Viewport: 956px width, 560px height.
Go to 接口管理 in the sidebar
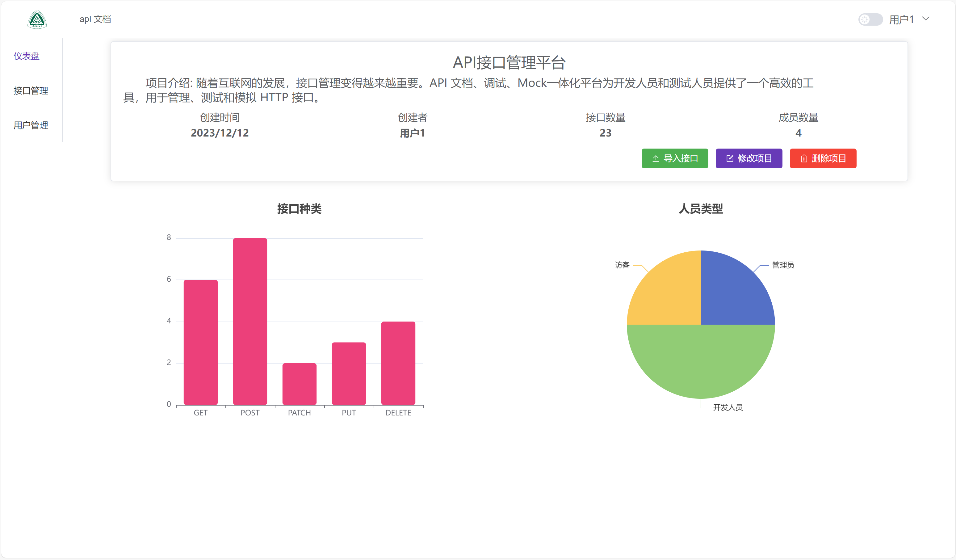tap(31, 91)
